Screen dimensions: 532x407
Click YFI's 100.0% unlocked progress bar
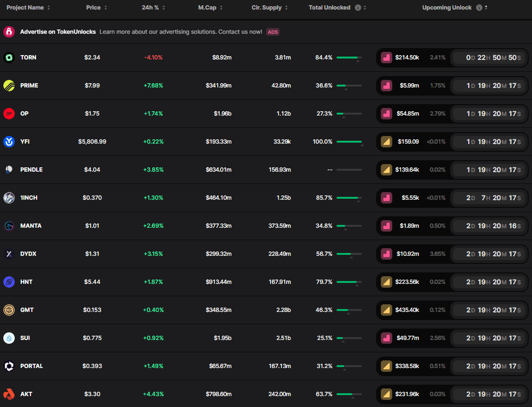pyautogui.click(x=349, y=142)
